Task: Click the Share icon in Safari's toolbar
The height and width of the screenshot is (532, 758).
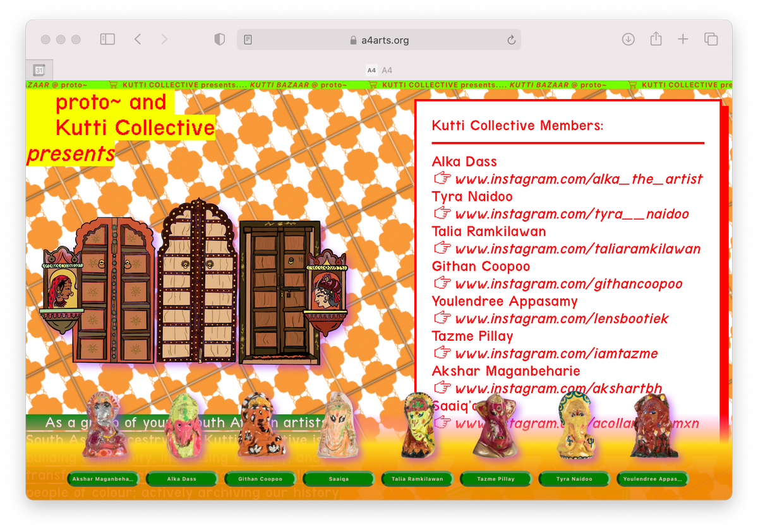Action: tap(656, 38)
